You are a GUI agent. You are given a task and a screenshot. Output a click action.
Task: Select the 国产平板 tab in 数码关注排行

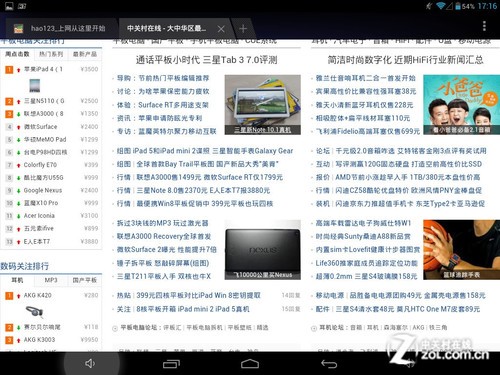point(85,280)
